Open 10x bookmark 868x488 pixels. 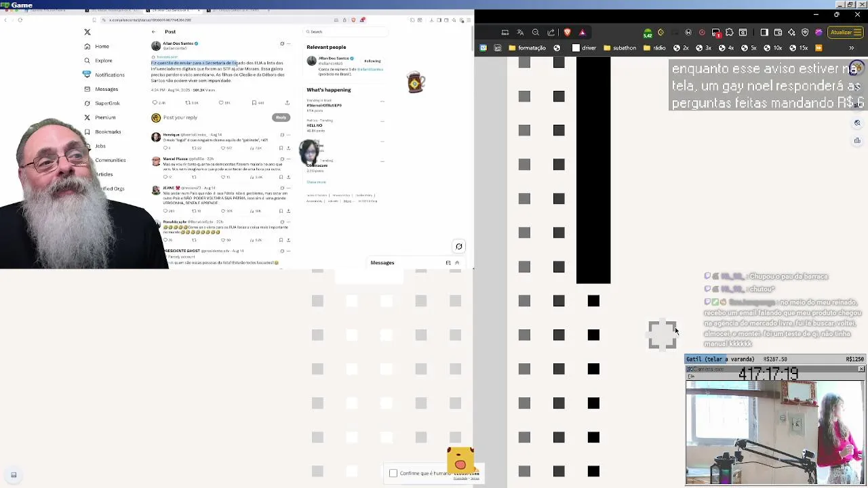(772, 48)
